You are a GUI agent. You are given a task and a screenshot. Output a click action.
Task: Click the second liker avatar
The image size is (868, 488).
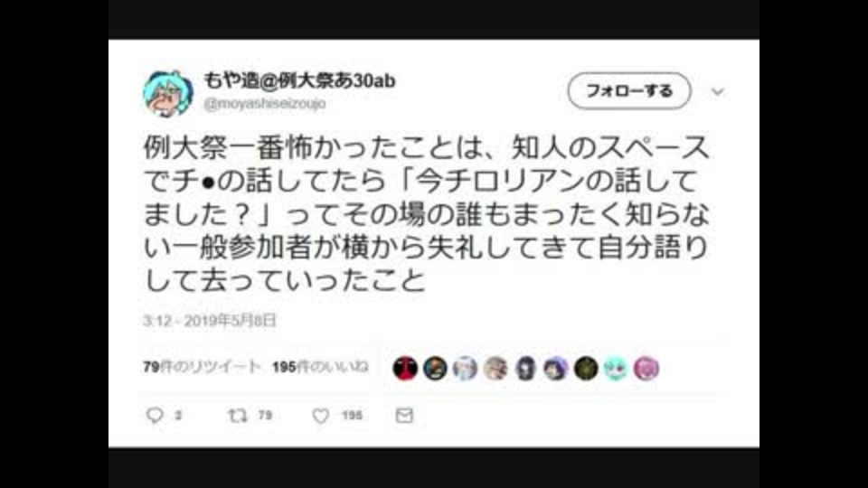[x=435, y=368]
